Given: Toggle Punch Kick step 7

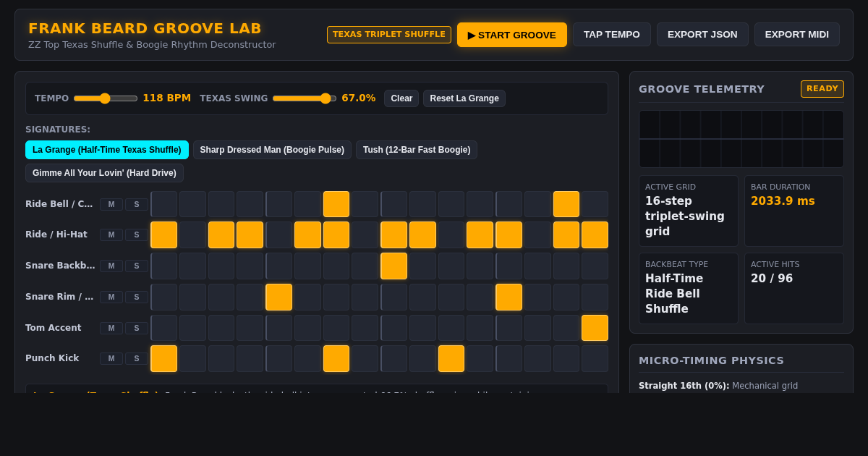Looking at the screenshot, I should (x=336, y=359).
